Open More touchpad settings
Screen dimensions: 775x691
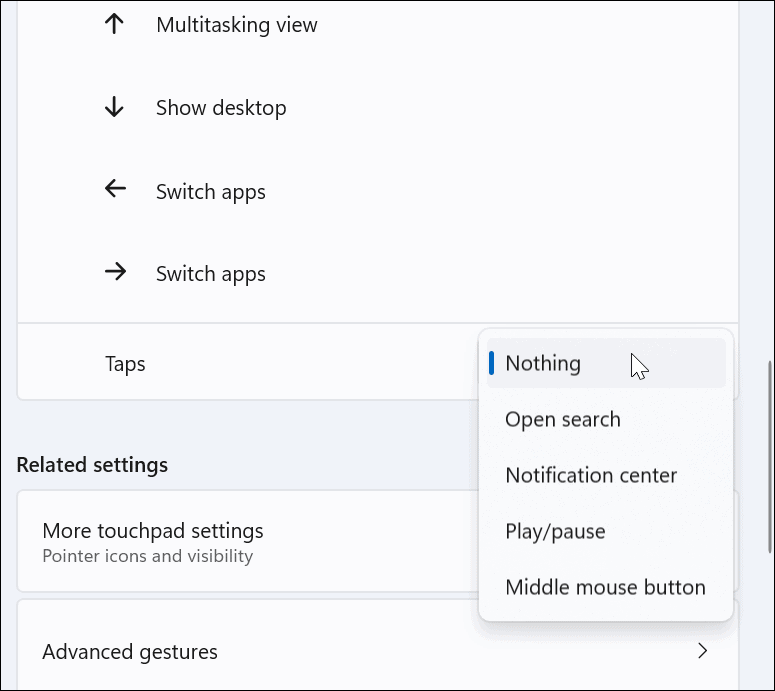click(x=152, y=531)
